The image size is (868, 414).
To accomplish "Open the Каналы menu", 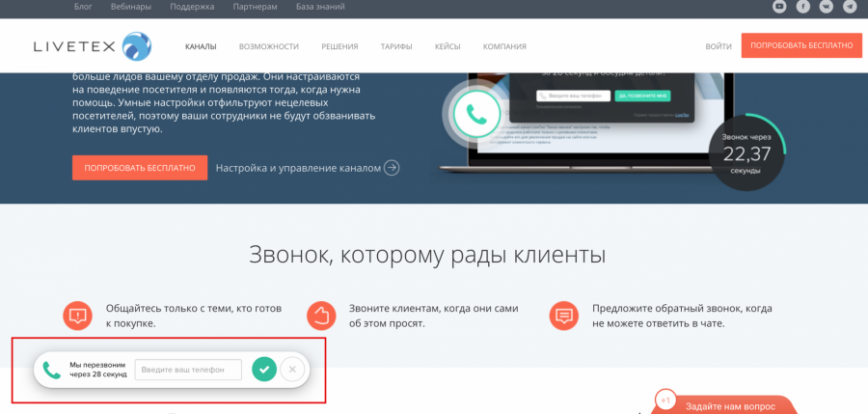I will point(201,46).
